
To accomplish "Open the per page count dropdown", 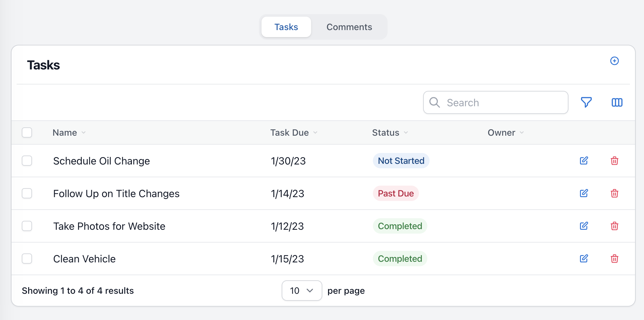I will tap(302, 291).
